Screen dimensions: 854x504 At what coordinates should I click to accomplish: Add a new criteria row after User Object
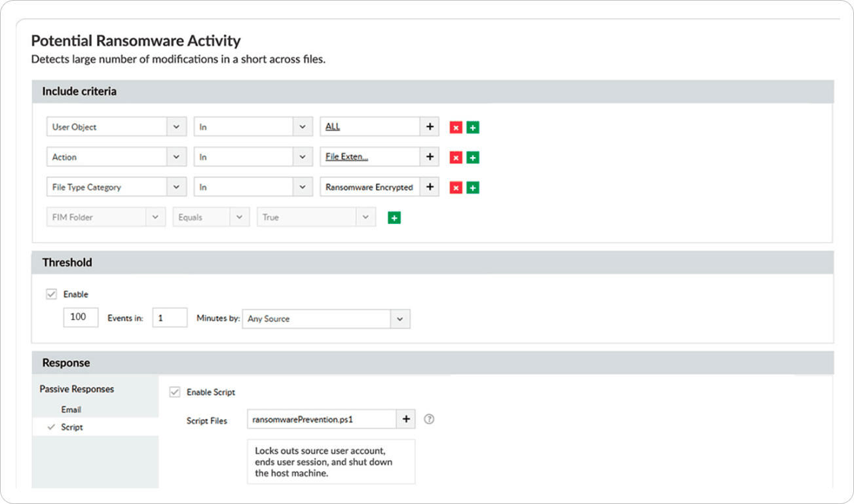tap(473, 127)
